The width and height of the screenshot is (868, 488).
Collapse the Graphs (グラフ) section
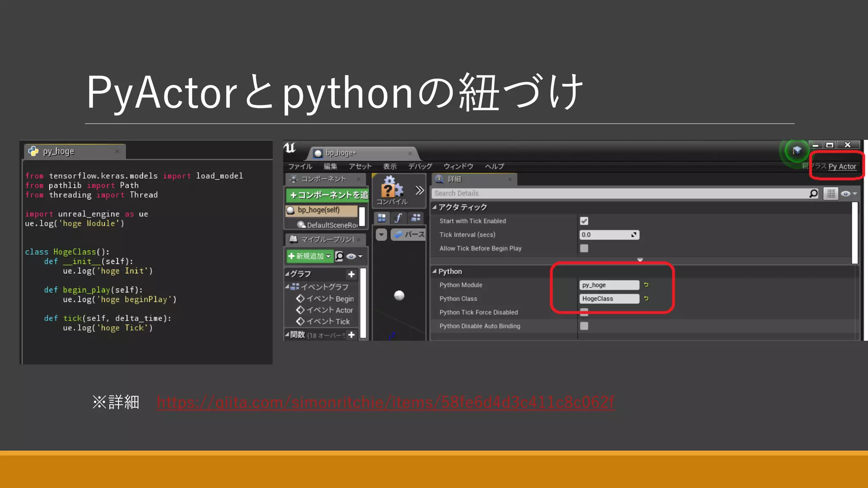point(287,274)
